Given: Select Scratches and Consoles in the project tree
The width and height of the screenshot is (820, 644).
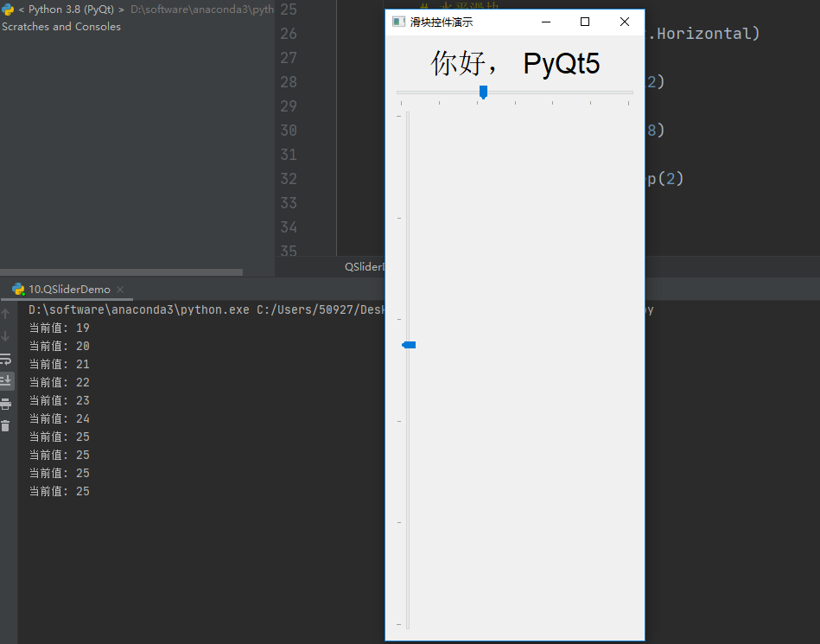Looking at the screenshot, I should [61, 27].
